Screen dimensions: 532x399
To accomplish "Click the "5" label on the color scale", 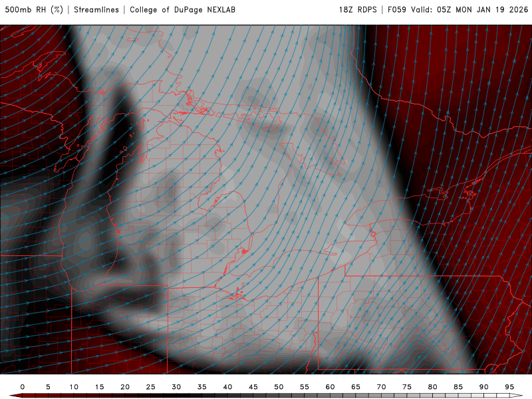I will (48, 387).
